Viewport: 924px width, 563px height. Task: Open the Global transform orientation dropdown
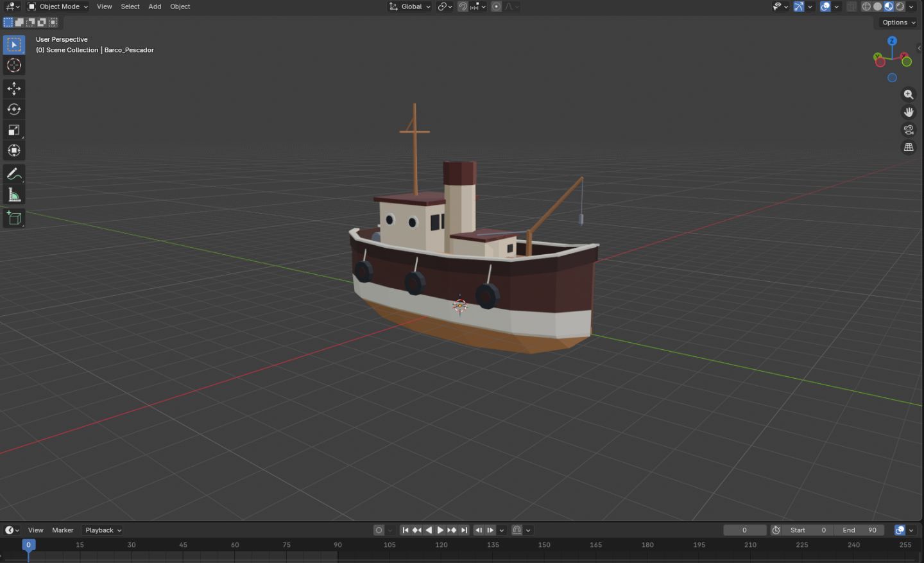410,6
